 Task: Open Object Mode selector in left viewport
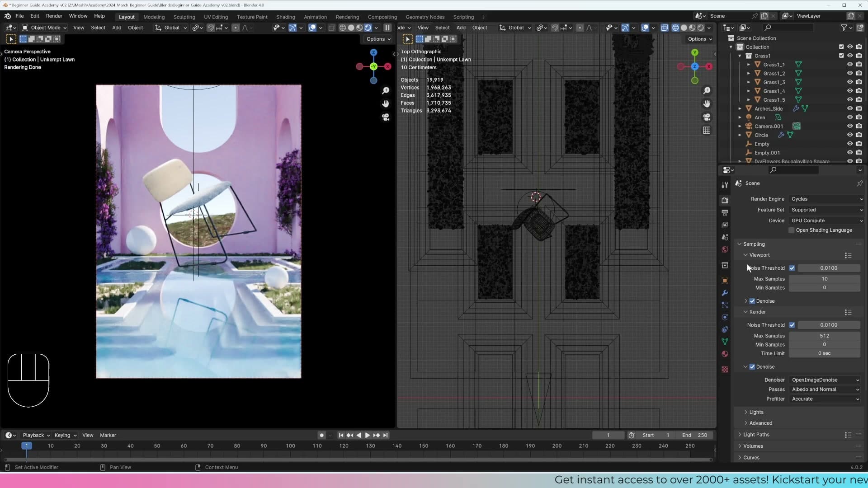pos(44,28)
